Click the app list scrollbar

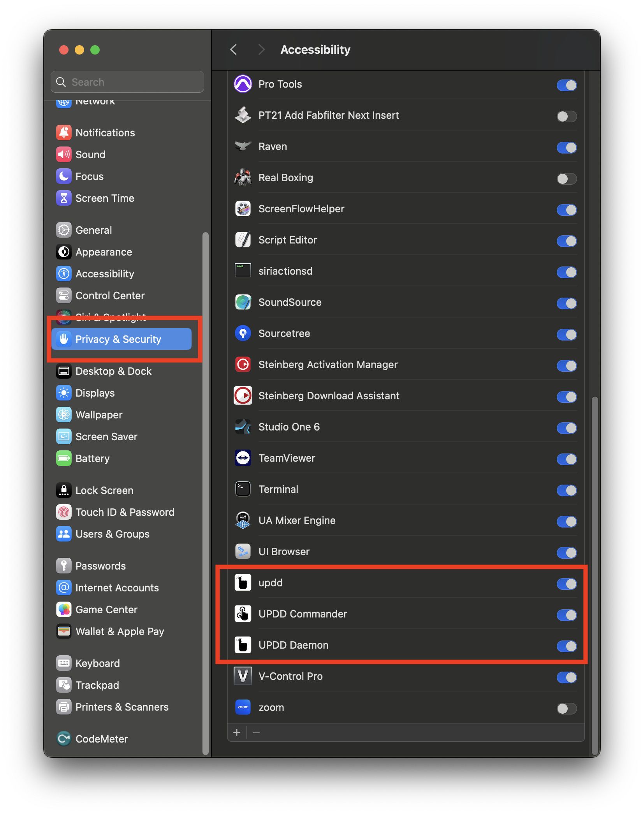pyautogui.click(x=595, y=575)
